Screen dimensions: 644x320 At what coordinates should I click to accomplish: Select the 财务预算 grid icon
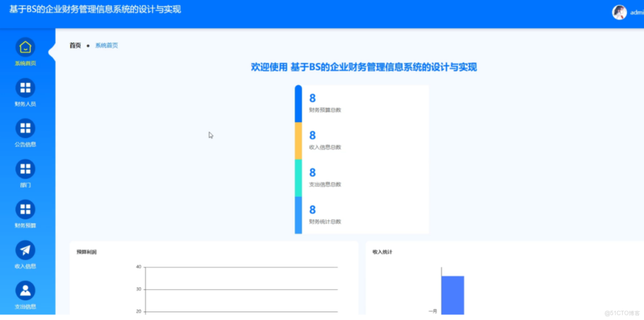click(x=24, y=209)
